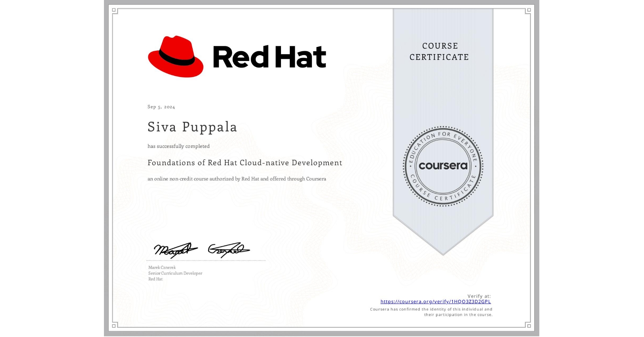This screenshot has width=644, height=337.
Task: Select the has successfully completed text
Action: point(178,146)
